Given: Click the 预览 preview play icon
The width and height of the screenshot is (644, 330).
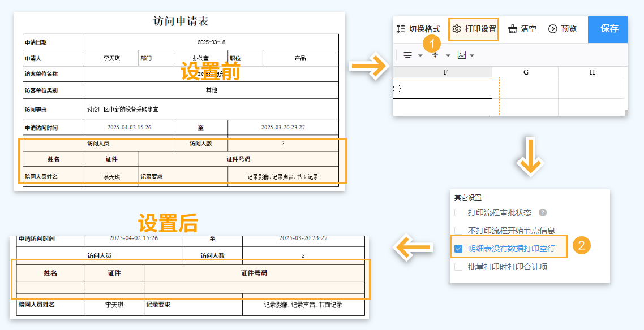Looking at the screenshot, I should click(552, 29).
